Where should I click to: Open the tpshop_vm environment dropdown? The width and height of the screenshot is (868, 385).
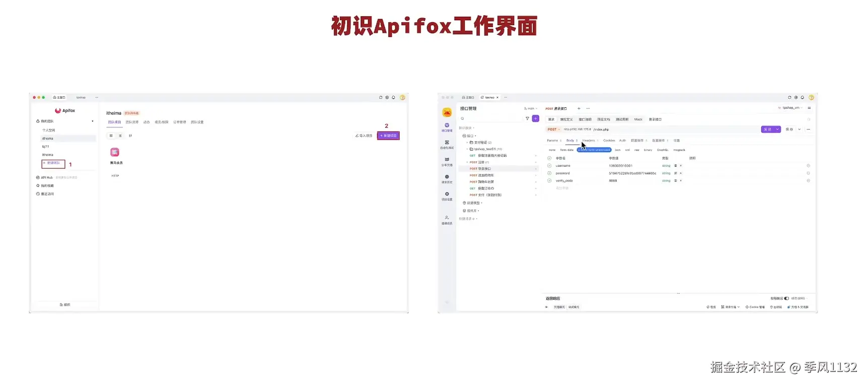(790, 108)
